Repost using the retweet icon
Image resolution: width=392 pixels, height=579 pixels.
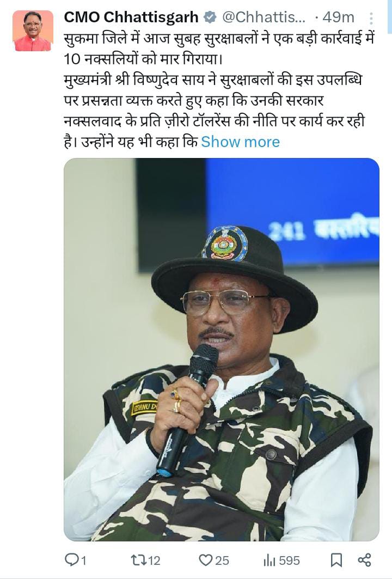(137, 560)
